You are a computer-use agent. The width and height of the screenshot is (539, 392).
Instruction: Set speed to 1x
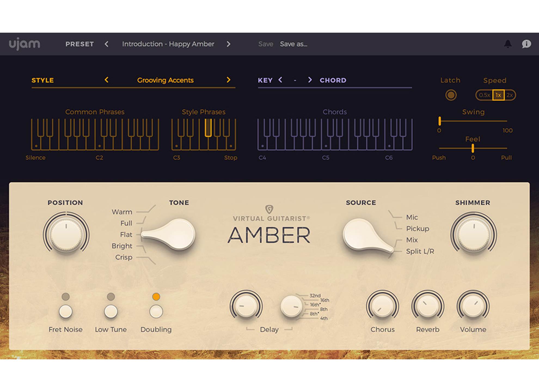pos(498,95)
